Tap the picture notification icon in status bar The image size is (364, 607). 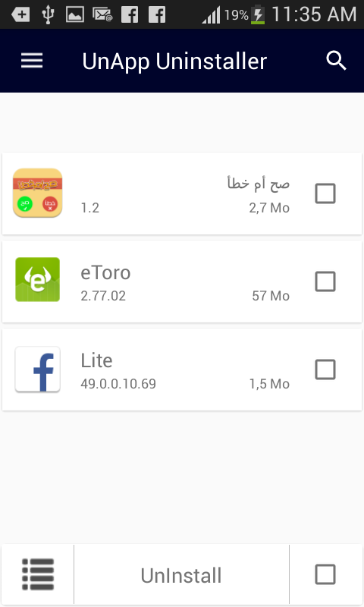[x=74, y=14]
